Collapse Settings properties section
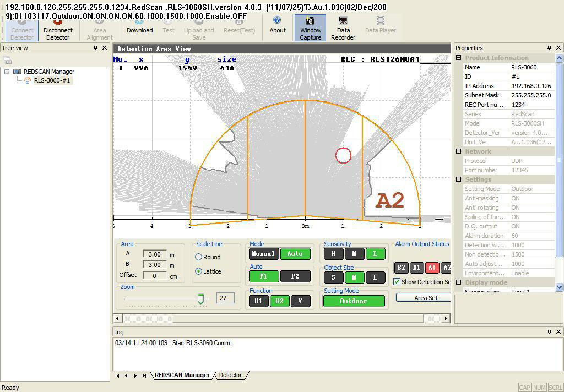 coord(459,179)
